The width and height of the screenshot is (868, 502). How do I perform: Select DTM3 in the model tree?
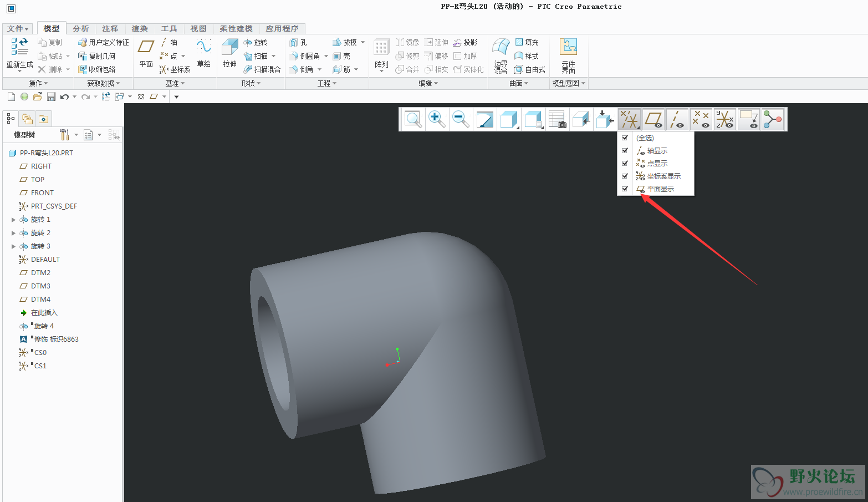coord(40,286)
